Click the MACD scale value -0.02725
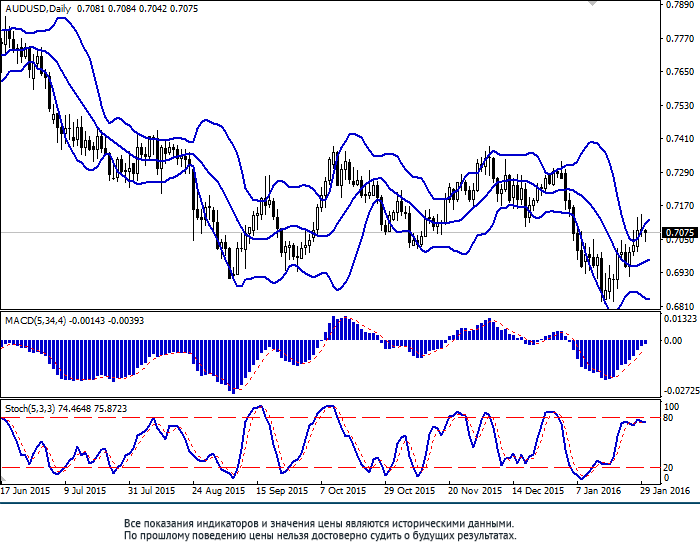The width and height of the screenshot is (700, 552). point(682,391)
